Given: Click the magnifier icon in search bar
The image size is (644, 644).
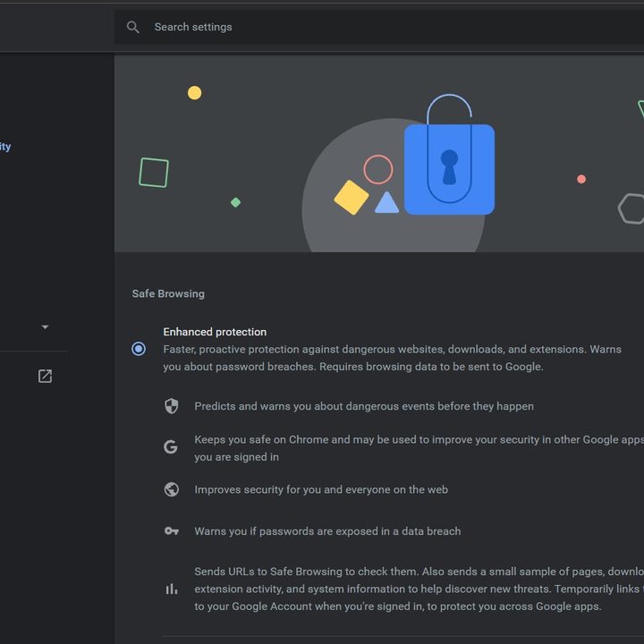Looking at the screenshot, I should [132, 27].
